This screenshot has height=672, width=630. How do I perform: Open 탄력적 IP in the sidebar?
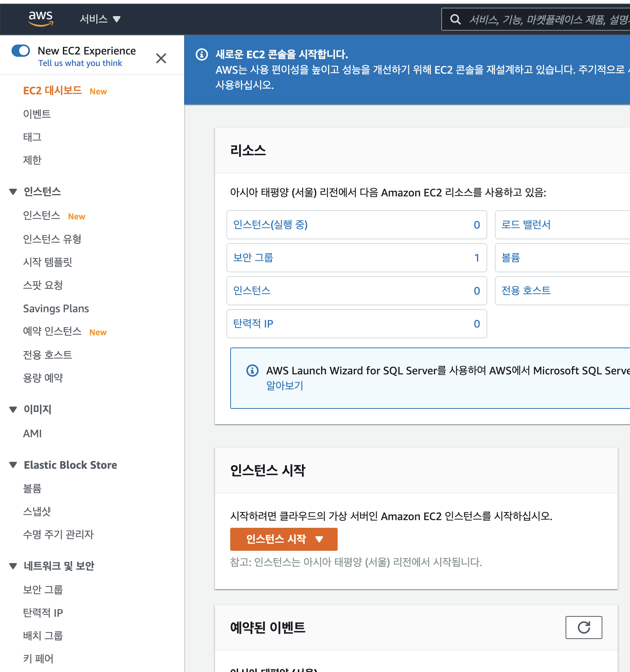tap(43, 613)
